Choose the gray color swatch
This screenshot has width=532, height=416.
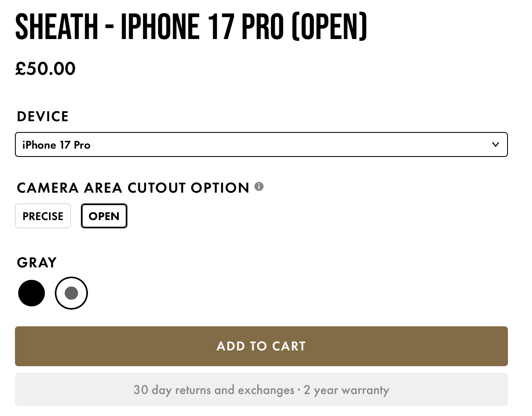(71, 293)
